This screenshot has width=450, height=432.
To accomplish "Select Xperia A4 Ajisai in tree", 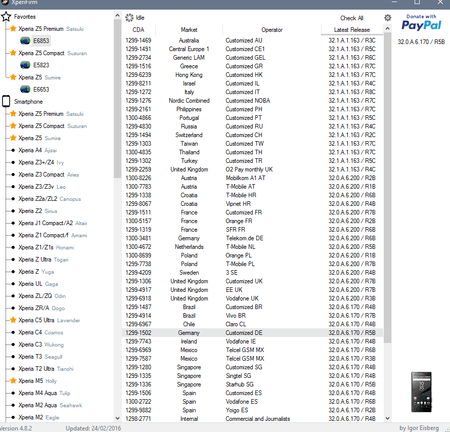I will coord(38,150).
